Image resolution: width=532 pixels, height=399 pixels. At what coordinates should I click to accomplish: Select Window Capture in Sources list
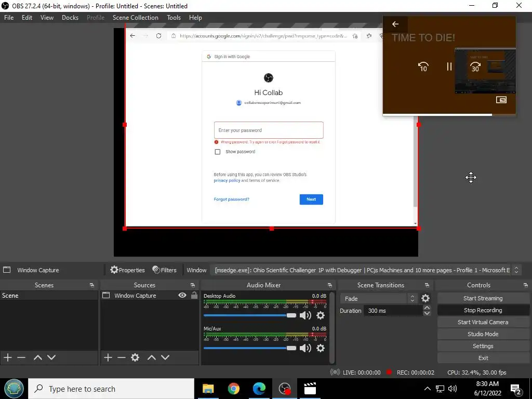pyautogui.click(x=135, y=296)
